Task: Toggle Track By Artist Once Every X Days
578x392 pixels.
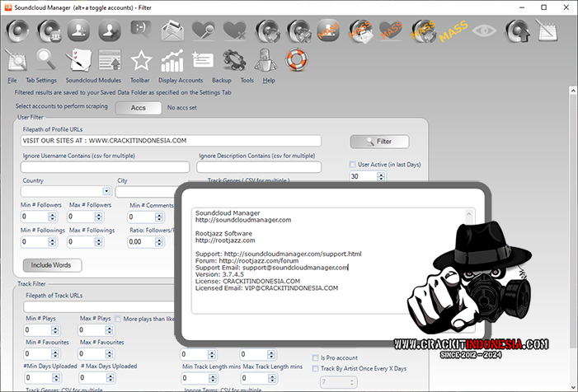Action: click(x=316, y=368)
